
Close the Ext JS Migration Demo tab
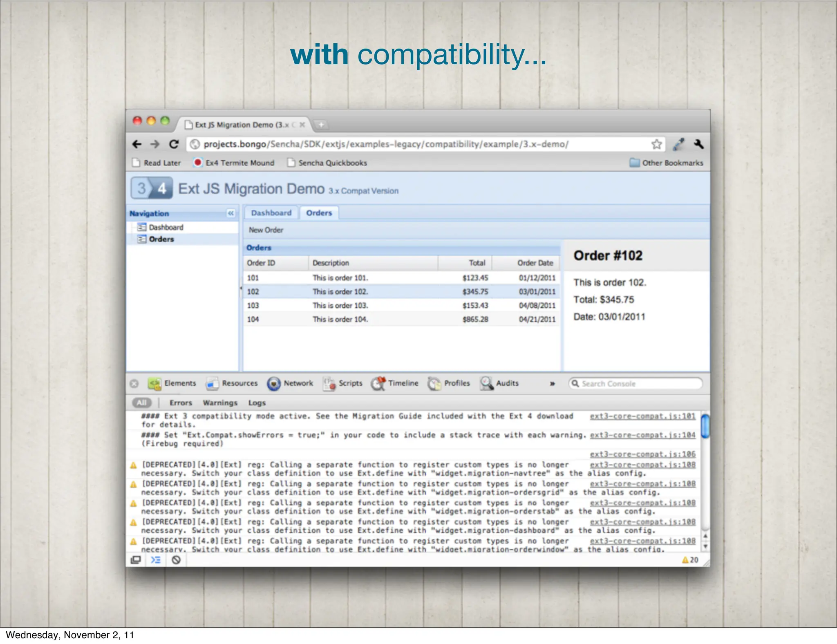click(302, 125)
